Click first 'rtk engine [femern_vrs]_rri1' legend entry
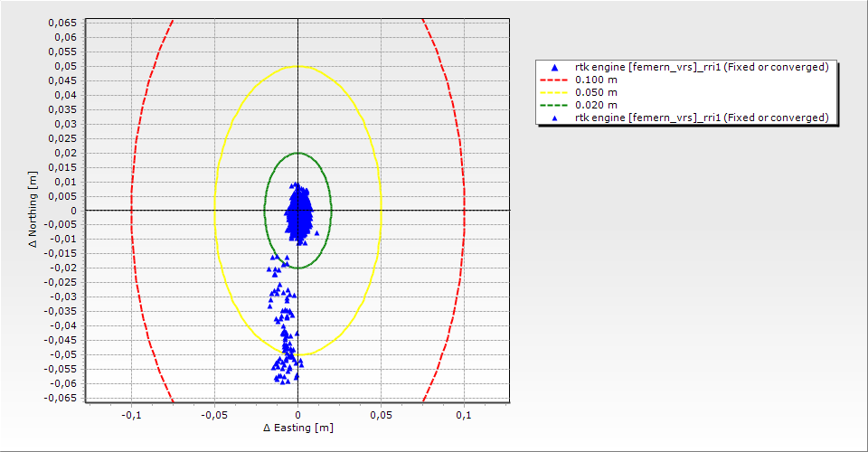This screenshot has height=452, width=868. click(x=702, y=67)
